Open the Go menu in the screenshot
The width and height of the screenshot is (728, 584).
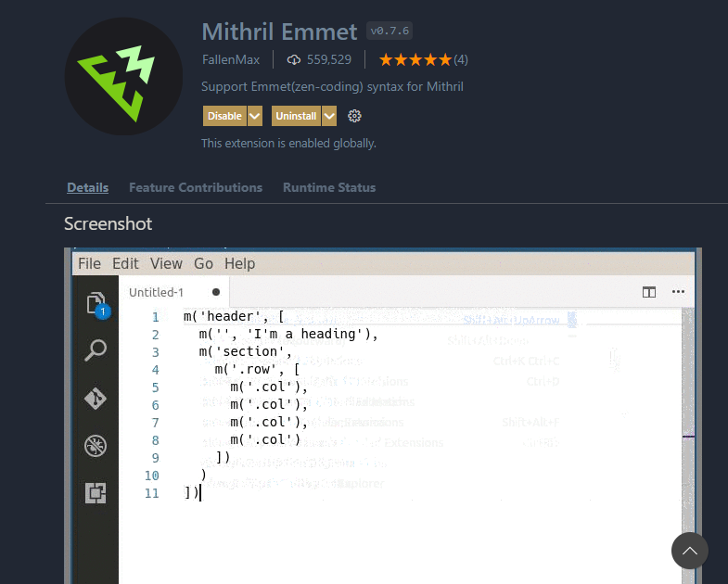[203, 263]
